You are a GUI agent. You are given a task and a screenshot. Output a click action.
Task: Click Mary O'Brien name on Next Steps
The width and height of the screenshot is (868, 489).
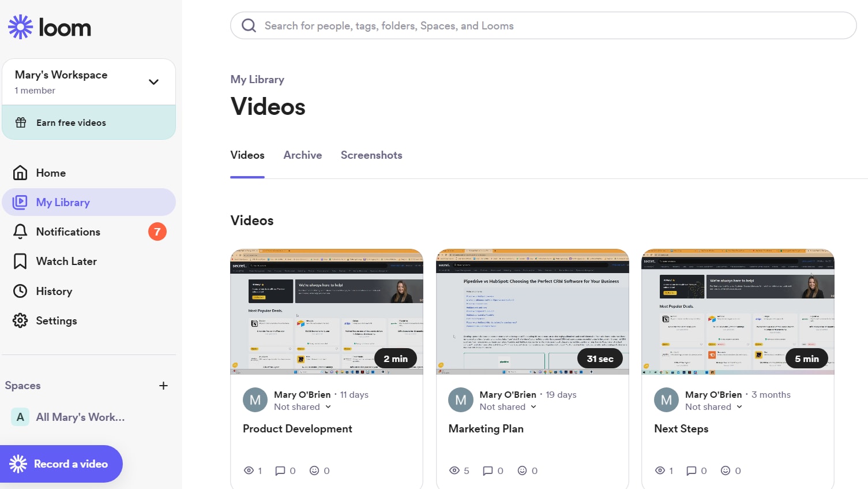click(713, 394)
